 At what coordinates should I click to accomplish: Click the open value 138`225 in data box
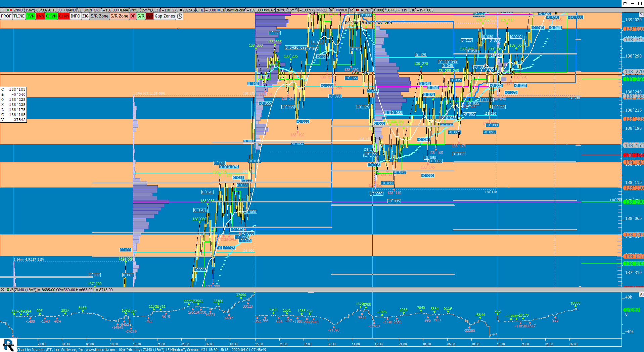17,100
